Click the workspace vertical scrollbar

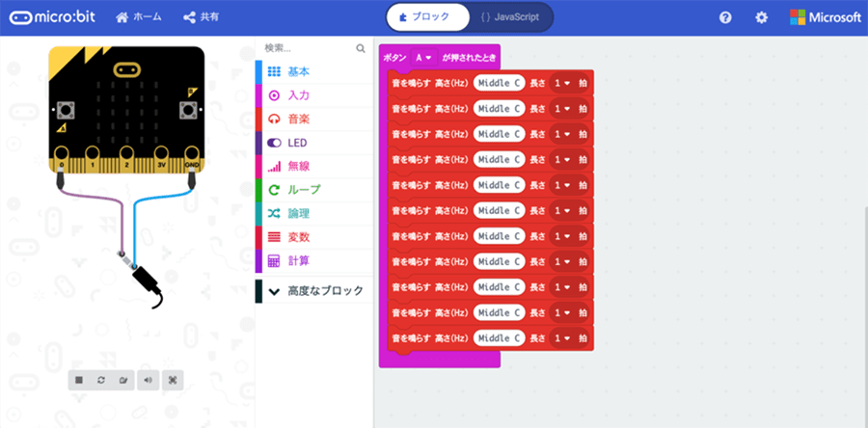865,317
